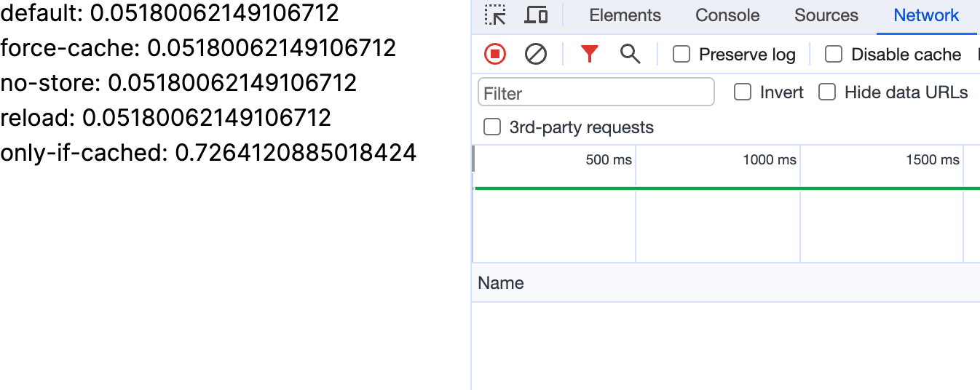Open network search with magnifier icon
980x390 pixels.
tap(630, 54)
